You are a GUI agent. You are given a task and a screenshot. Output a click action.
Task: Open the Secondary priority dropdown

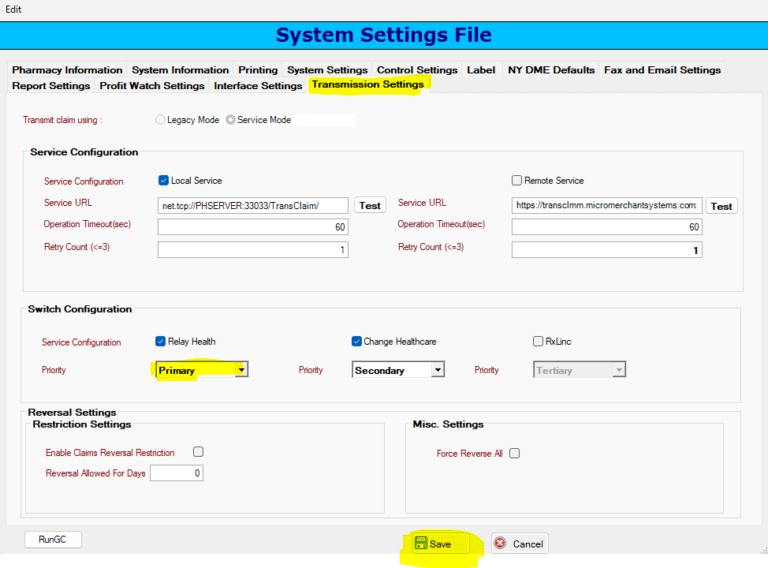[x=437, y=370]
